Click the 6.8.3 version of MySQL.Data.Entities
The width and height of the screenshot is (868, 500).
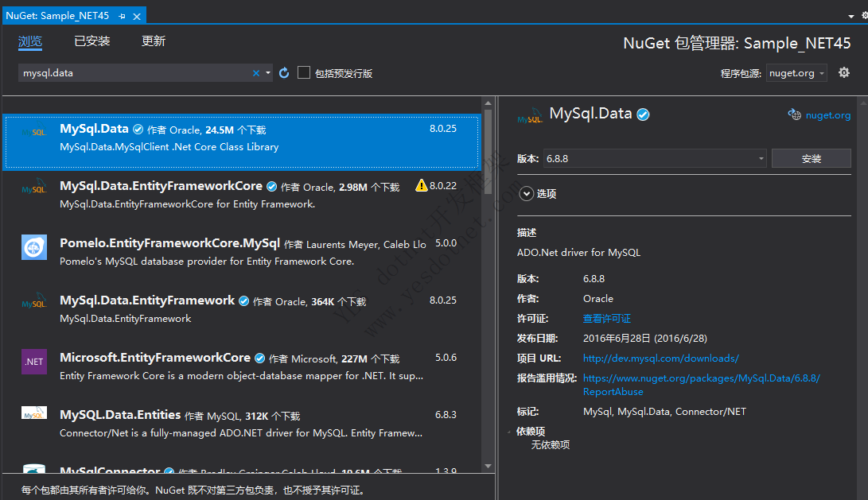point(446,414)
